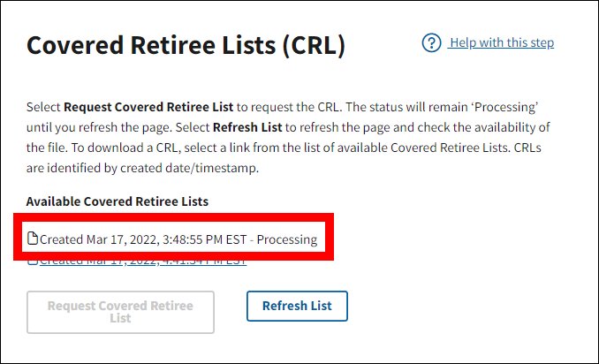Click the file icon beside Processing entry
Image resolution: width=599 pixels, height=364 pixels.
pos(33,239)
